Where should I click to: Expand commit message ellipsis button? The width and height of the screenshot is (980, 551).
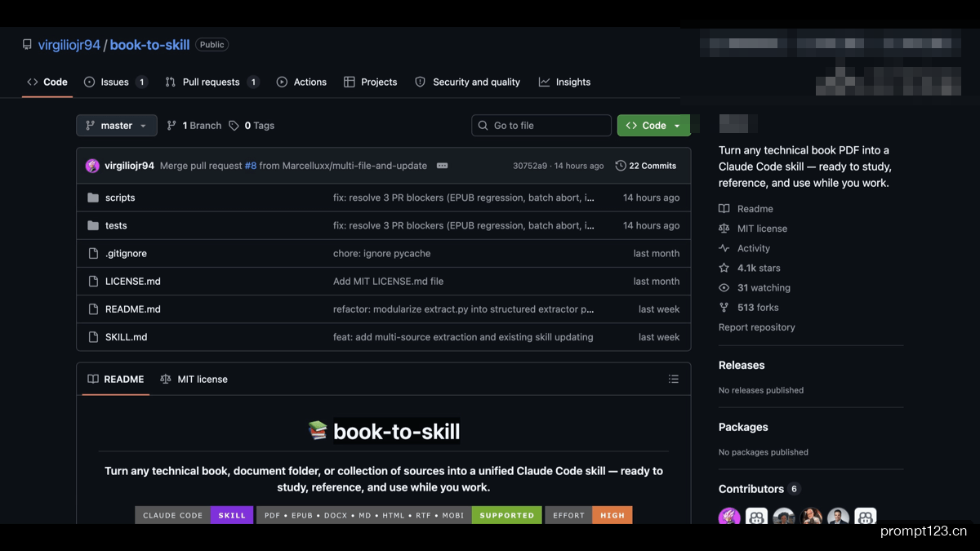(442, 166)
